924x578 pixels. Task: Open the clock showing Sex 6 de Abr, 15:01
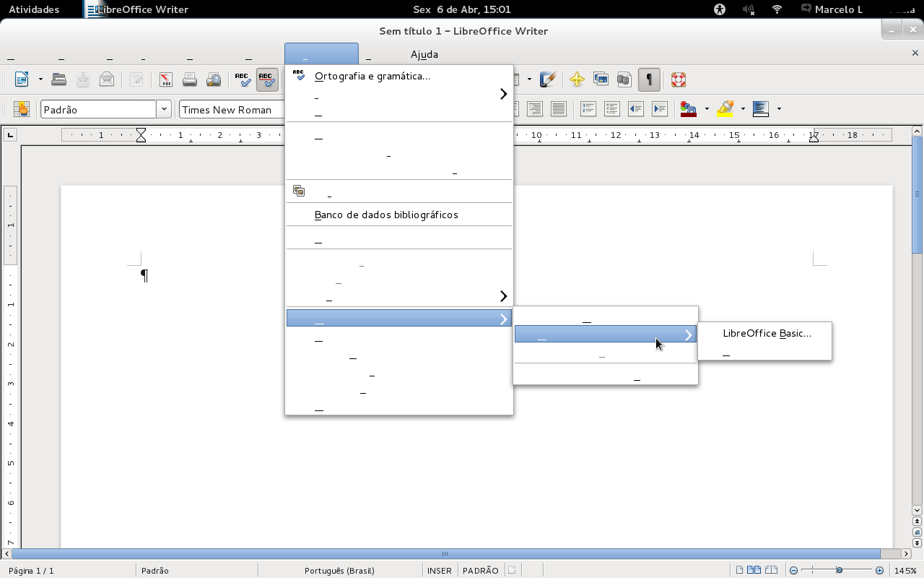(462, 9)
